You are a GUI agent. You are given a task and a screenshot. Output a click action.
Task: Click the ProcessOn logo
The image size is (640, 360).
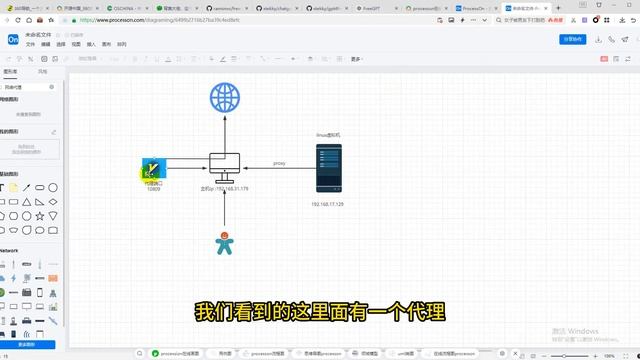[13, 40]
